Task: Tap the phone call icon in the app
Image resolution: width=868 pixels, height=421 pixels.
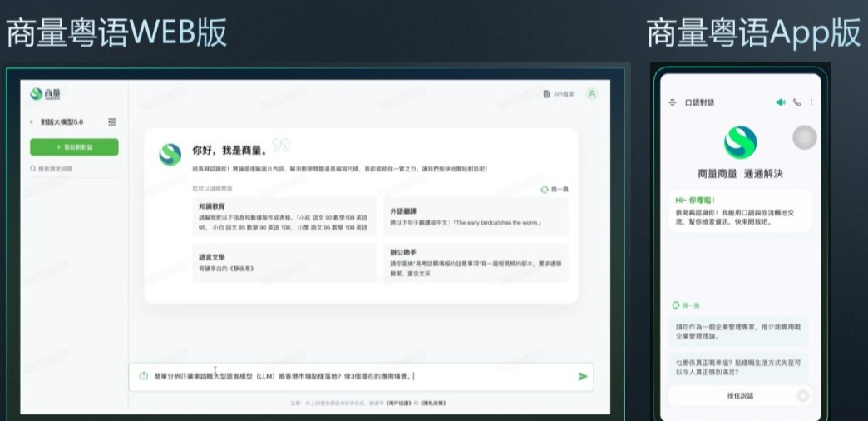Action: tap(797, 102)
